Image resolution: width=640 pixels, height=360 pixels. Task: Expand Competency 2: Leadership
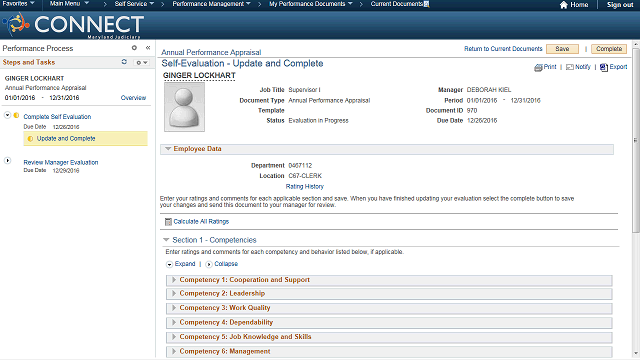[174, 293]
